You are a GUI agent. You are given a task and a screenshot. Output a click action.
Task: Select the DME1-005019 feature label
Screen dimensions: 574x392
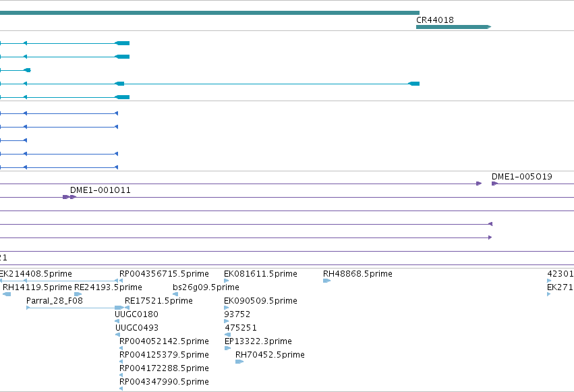[x=521, y=177]
